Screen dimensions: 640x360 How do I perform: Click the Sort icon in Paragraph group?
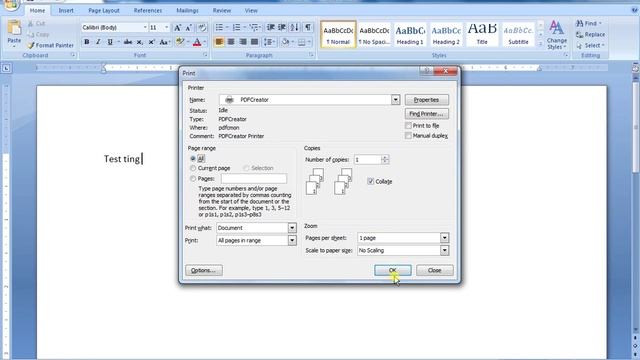click(294, 27)
